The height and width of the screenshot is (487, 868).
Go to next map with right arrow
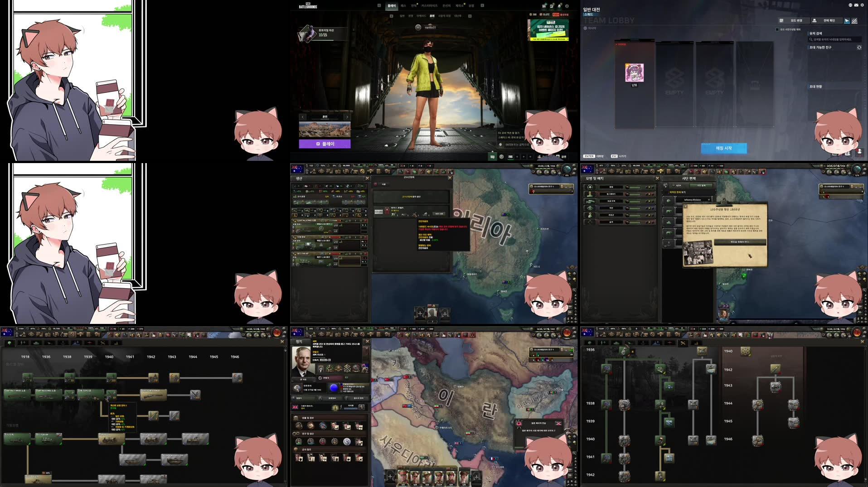[x=347, y=117]
